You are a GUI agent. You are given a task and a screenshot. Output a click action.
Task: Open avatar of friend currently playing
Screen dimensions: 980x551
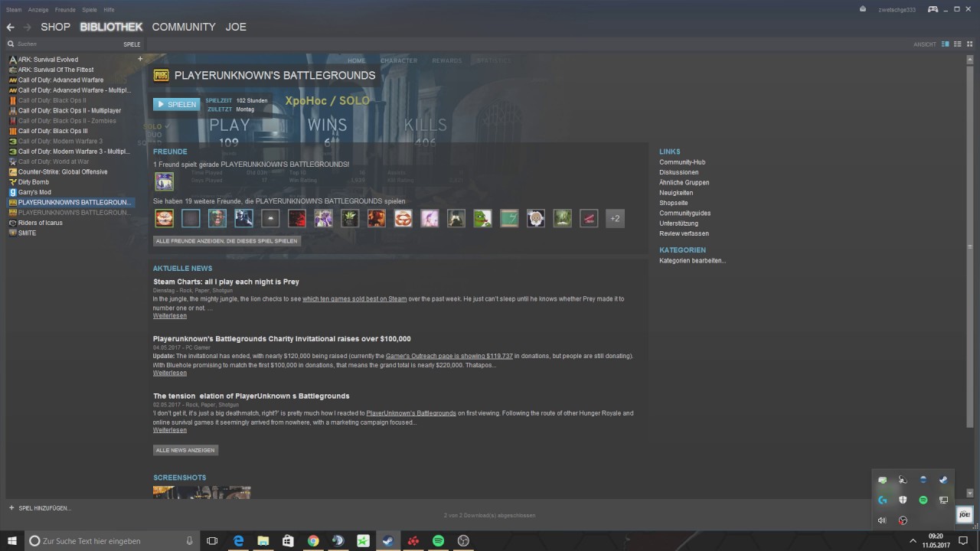click(x=164, y=181)
